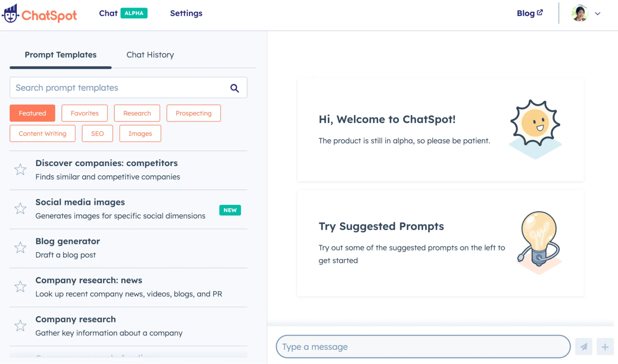Star the Social media images template

[20, 209]
